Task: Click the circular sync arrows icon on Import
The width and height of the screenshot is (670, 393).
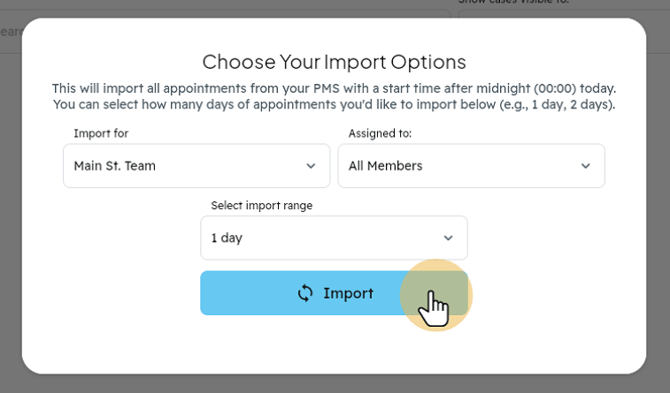Action: pos(305,293)
